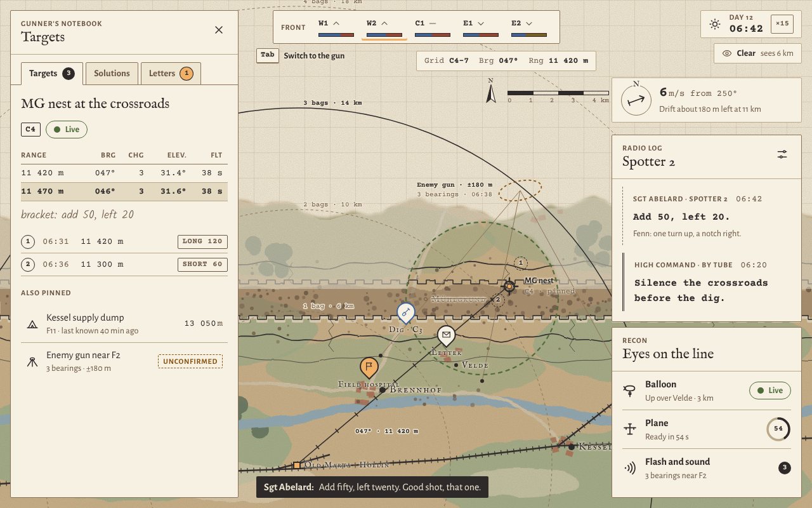Image resolution: width=812 pixels, height=508 pixels.
Task: Close the Gunner's Notebook panel
Action: click(219, 30)
